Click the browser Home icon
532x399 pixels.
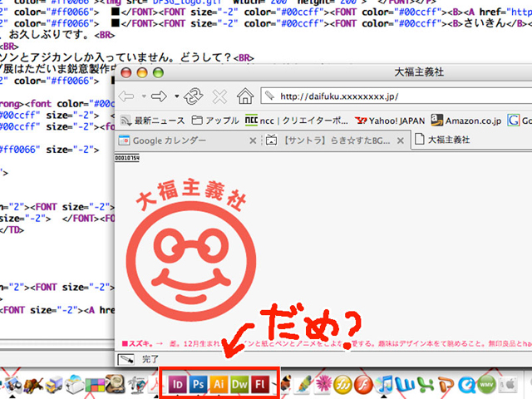[245, 96]
